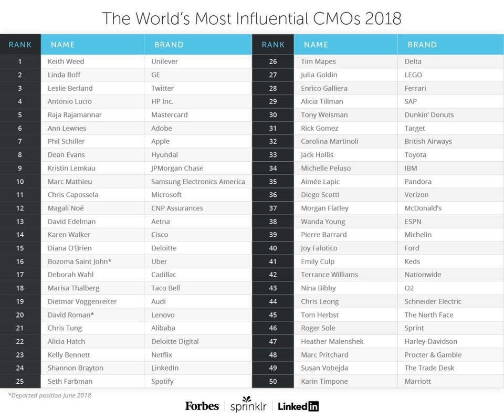Click the LinkedIn logo at bottom
The height and width of the screenshot is (420, 504).
(x=298, y=406)
